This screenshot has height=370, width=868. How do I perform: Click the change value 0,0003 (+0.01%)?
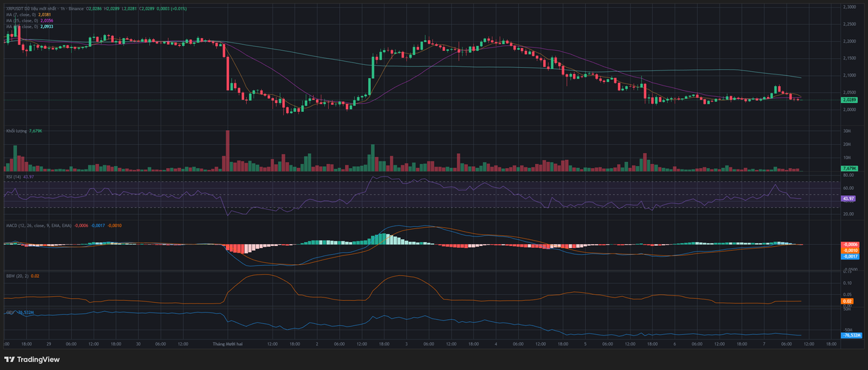click(x=172, y=9)
